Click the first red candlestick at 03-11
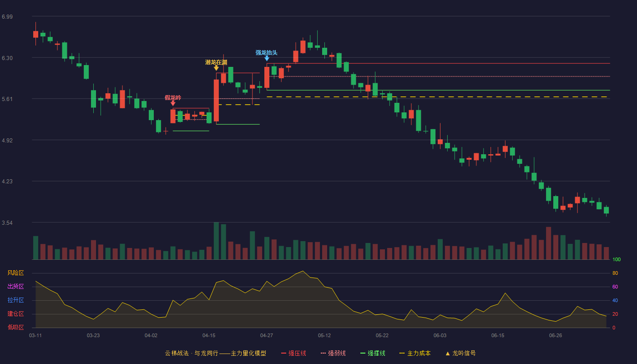Screen dimensions: 637x364 [x=35, y=34]
